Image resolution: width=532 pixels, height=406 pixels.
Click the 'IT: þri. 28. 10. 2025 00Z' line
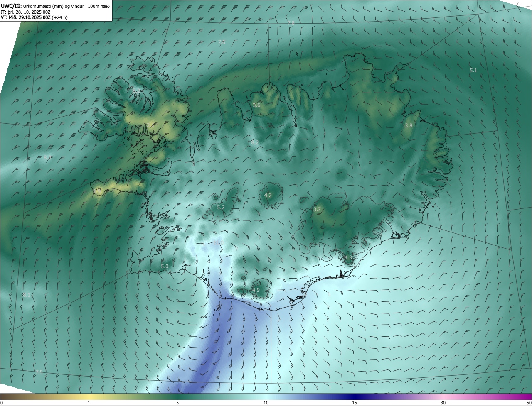(25, 12)
